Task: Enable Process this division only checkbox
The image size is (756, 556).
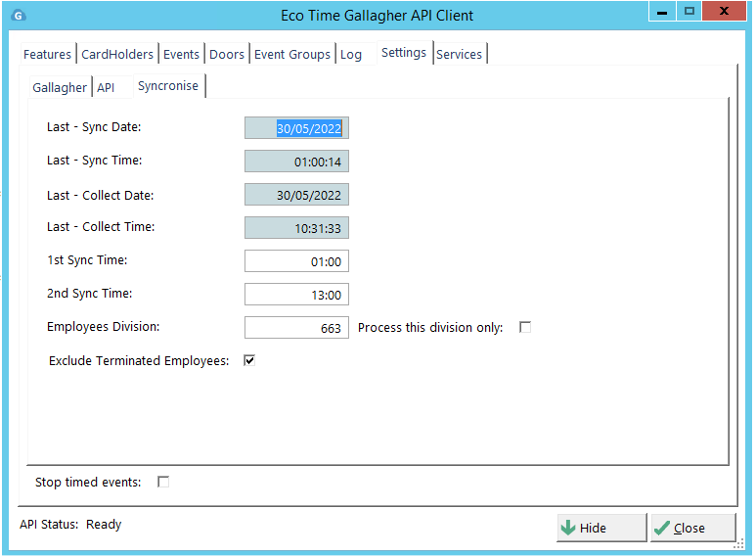Action: coord(525,327)
